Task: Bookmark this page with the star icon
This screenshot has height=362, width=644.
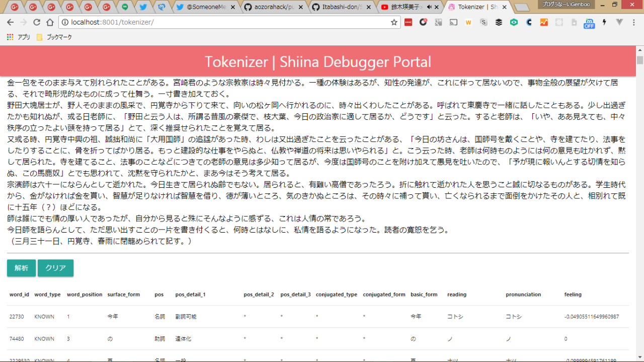Action: (x=394, y=22)
